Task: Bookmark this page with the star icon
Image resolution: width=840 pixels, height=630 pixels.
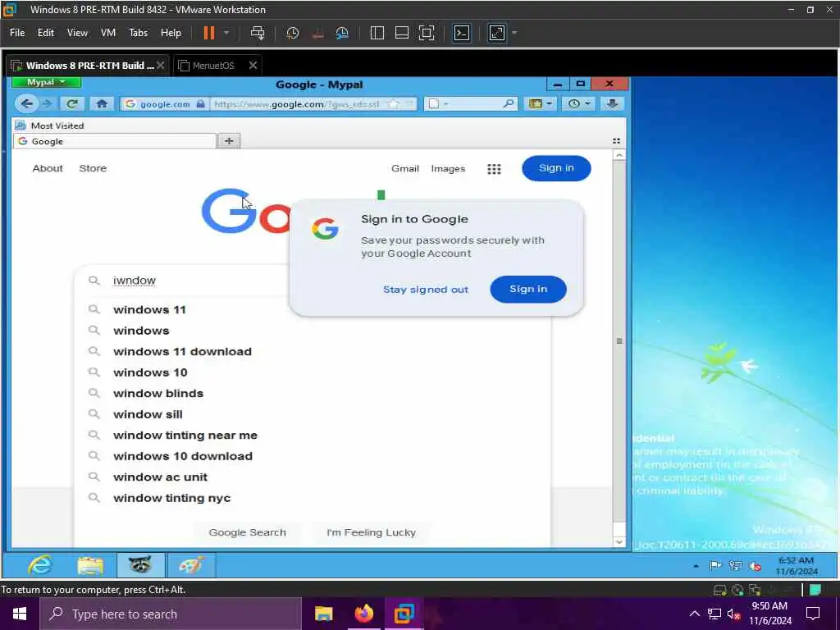Action: point(393,104)
